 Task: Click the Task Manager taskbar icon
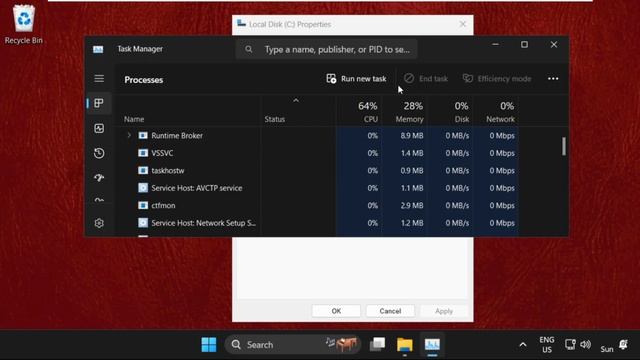click(432, 344)
